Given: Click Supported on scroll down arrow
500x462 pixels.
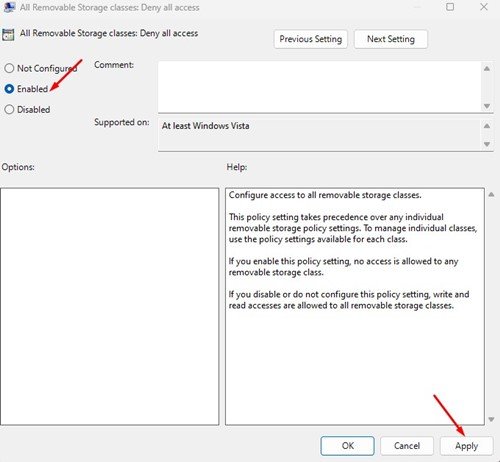Looking at the screenshot, I should pos(487,144).
